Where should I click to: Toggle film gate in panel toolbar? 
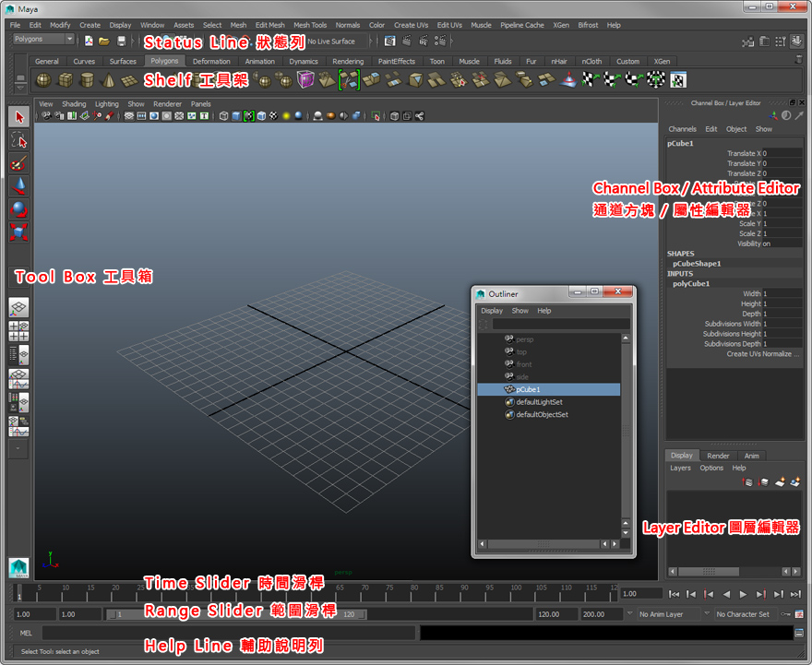[141, 116]
